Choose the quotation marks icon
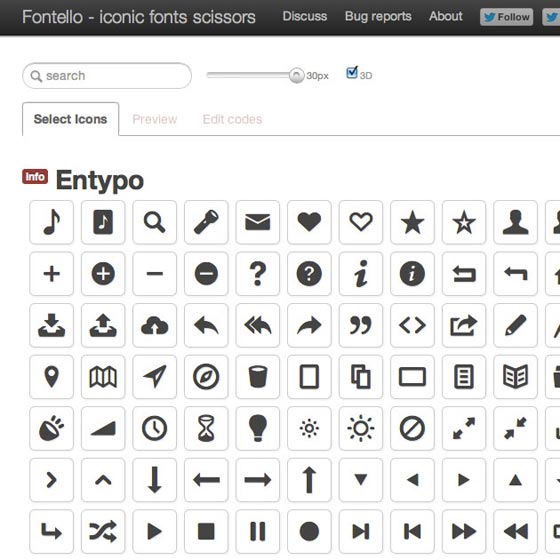 (361, 325)
